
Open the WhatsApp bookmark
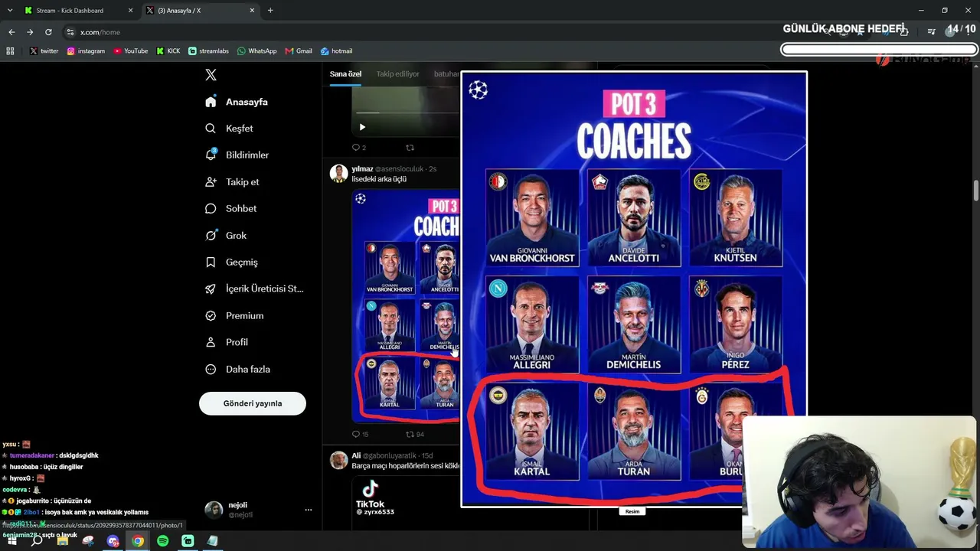coord(257,51)
